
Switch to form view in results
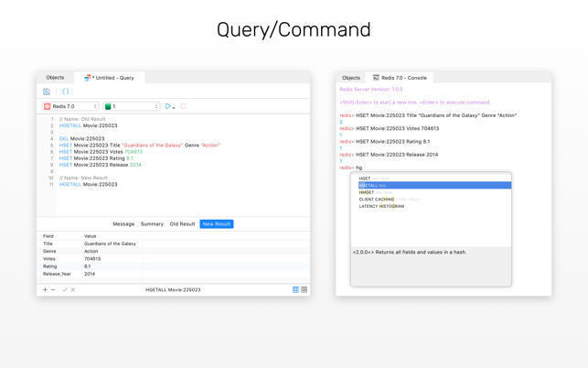click(x=304, y=290)
